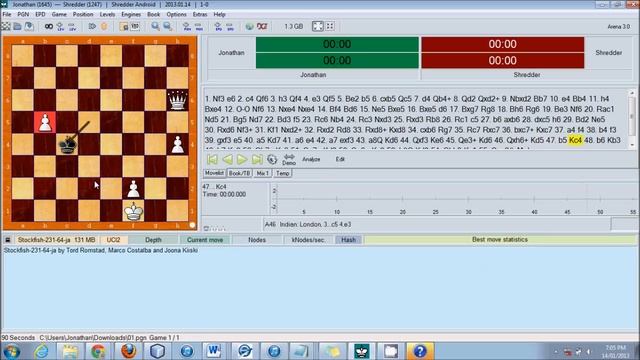Click the new game chessboard toolbar icon
The image size is (640, 360).
6,27
